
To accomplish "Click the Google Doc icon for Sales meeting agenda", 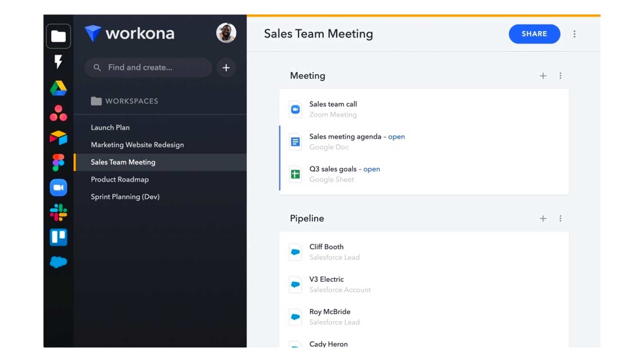I will click(295, 142).
